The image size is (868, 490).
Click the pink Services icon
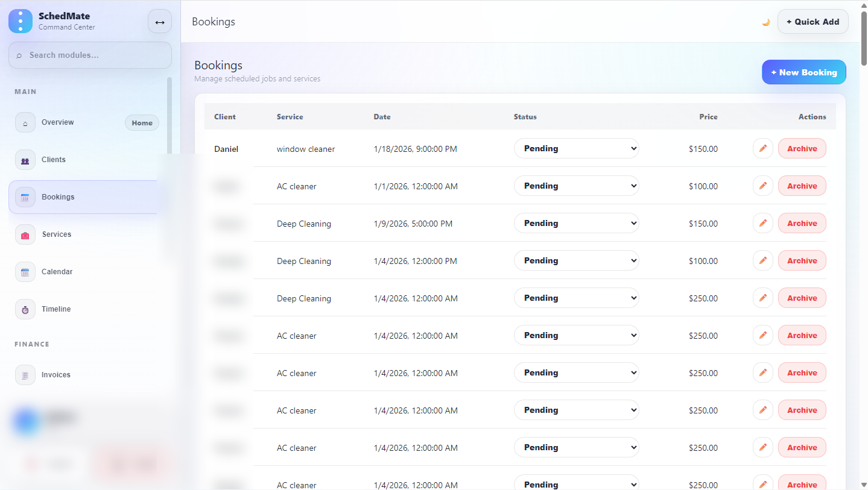click(25, 234)
